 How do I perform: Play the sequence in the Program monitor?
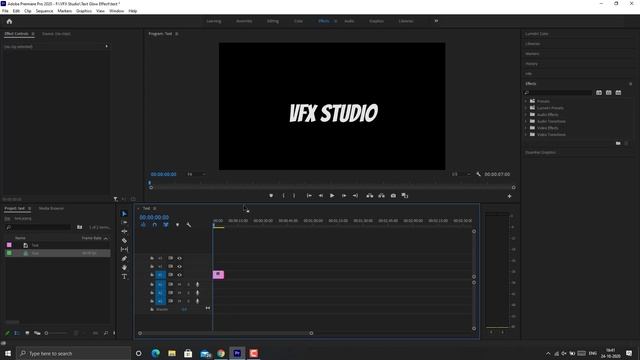[x=332, y=196]
